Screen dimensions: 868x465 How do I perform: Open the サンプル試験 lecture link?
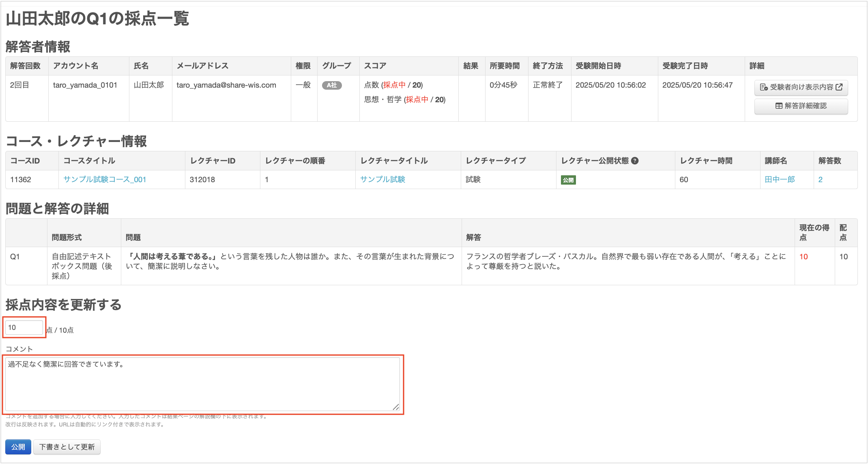[x=382, y=179]
